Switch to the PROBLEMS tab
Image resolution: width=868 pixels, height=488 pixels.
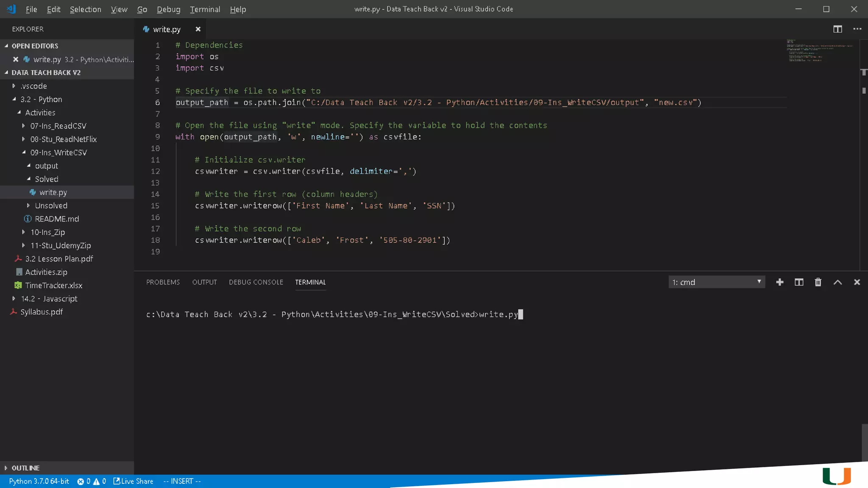(163, 282)
